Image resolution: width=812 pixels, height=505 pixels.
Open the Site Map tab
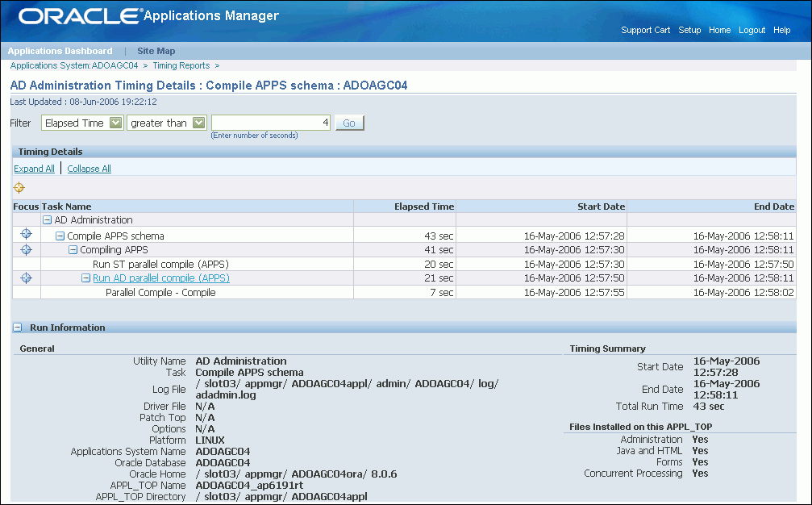coord(156,51)
